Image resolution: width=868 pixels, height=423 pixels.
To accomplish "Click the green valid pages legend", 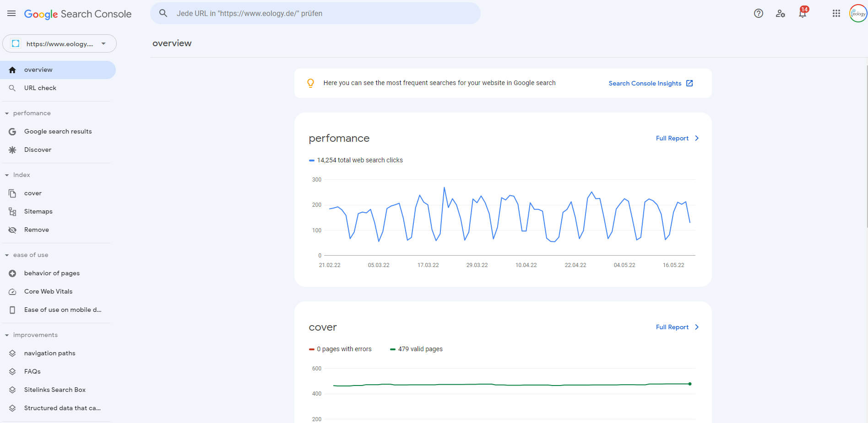I will pos(416,349).
